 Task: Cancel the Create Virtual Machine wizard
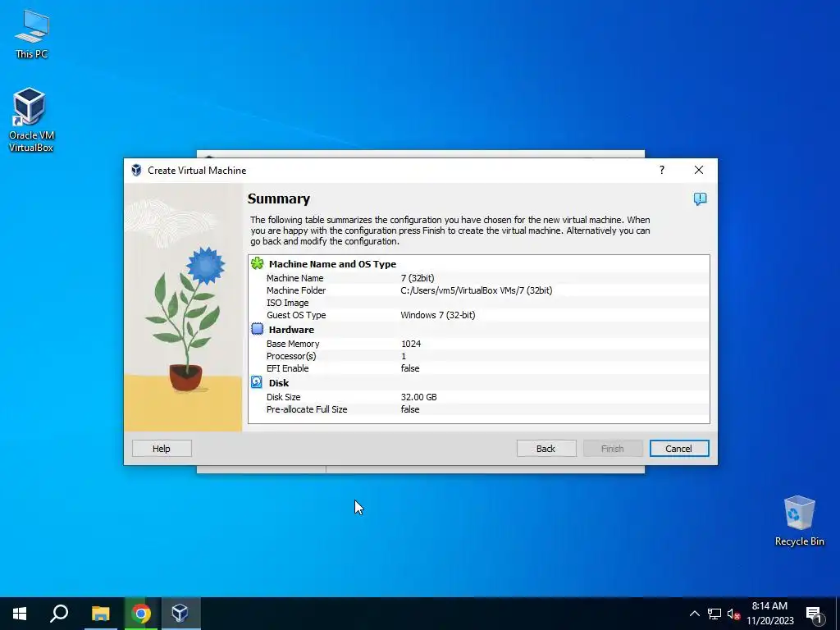coord(678,449)
